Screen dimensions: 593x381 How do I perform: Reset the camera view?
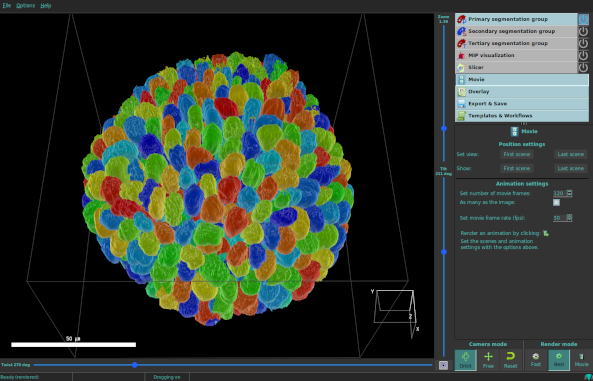click(511, 360)
